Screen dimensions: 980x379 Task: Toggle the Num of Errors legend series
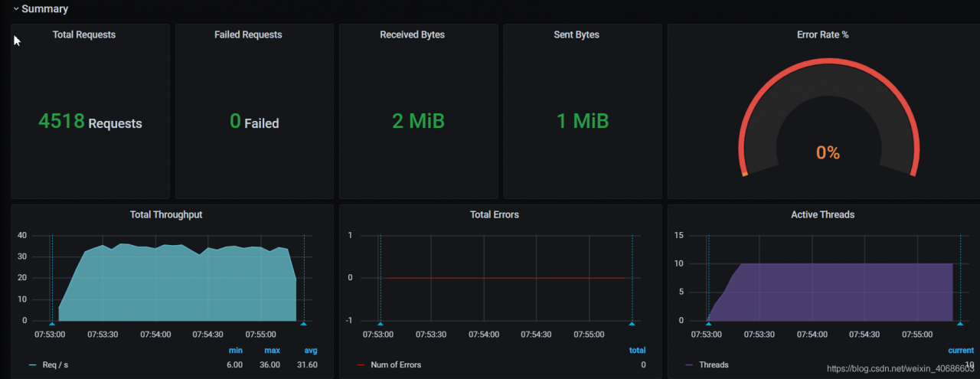tap(396, 364)
